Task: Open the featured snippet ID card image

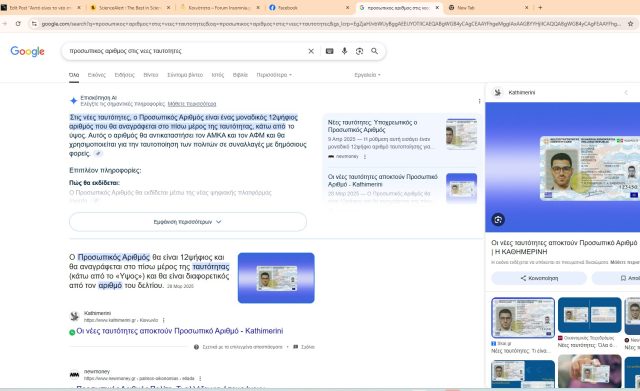Action: coord(276,278)
